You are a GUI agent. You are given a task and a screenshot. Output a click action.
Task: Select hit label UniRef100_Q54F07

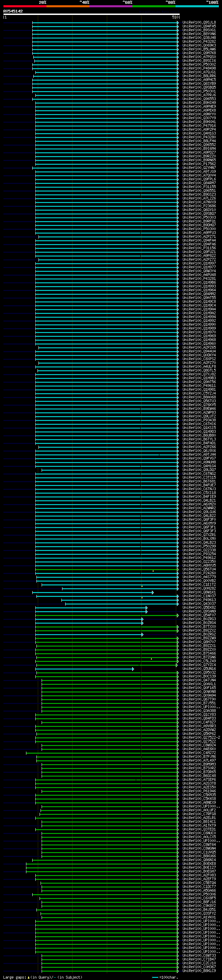(199, 615)
